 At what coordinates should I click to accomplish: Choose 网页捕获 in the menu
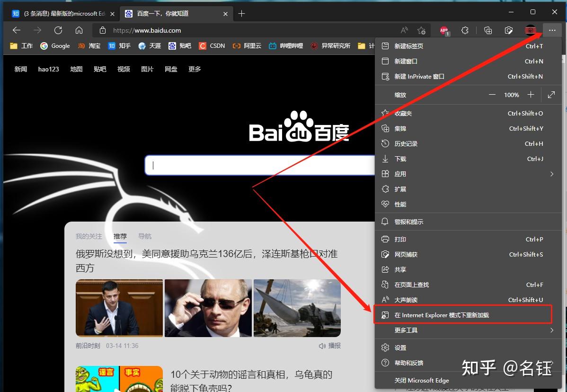point(468,254)
